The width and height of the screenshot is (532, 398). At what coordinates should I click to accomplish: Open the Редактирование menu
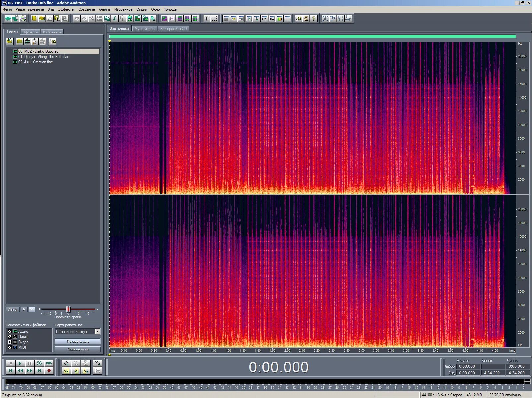tap(30, 9)
